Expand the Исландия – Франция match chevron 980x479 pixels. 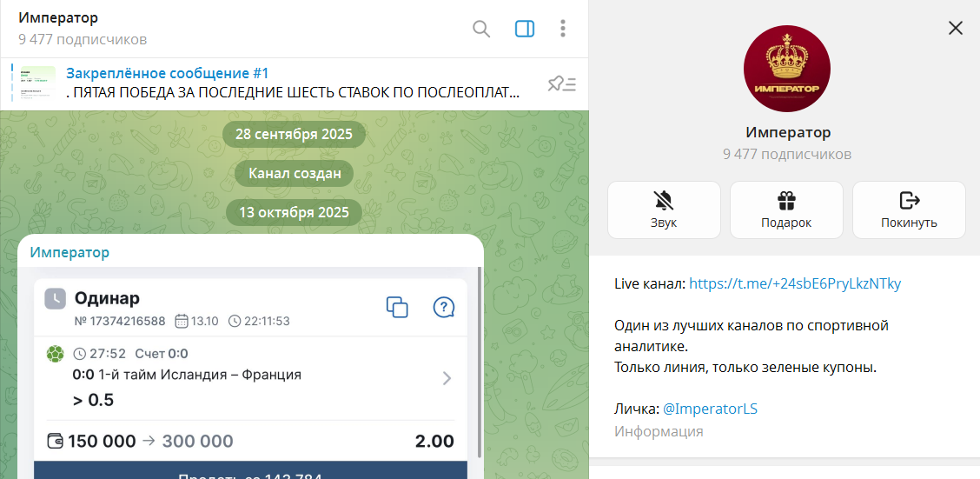pos(447,378)
